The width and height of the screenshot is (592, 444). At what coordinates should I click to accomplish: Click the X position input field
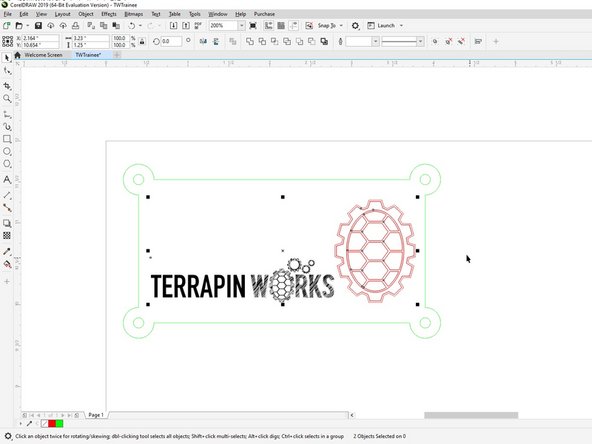(40, 38)
